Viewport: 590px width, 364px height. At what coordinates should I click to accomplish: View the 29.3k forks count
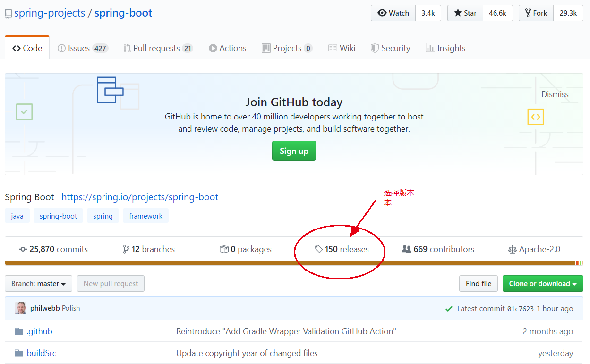click(568, 13)
